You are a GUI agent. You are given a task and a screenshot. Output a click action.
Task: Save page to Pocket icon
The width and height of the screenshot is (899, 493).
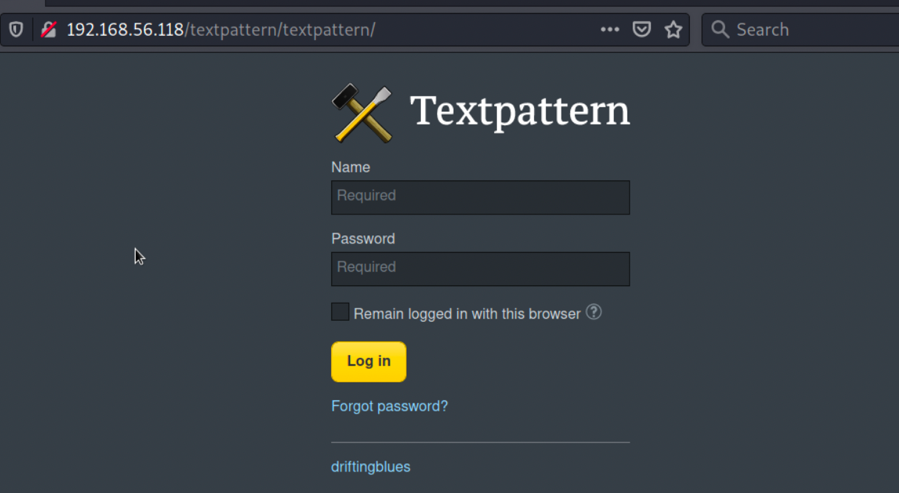click(x=642, y=29)
